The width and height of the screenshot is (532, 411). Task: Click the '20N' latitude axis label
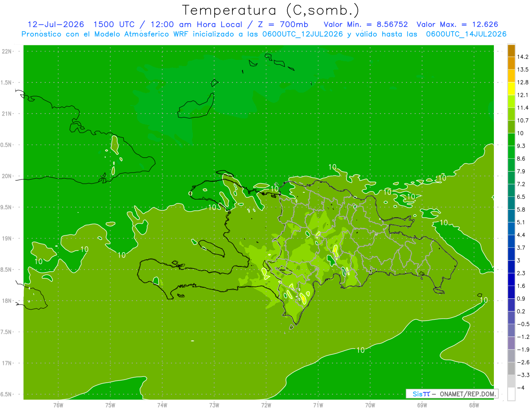pos(7,176)
